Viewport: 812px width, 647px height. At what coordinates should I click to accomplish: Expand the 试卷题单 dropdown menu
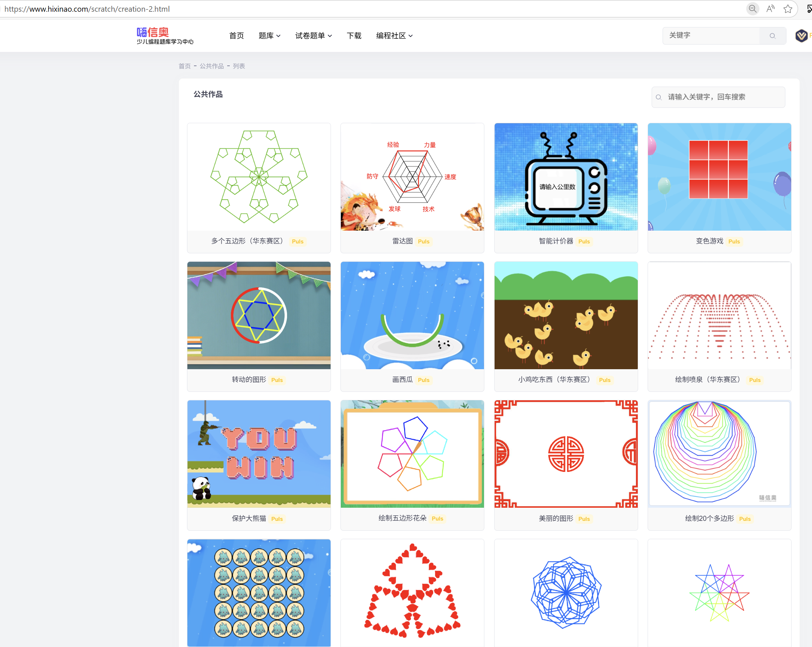[313, 36]
